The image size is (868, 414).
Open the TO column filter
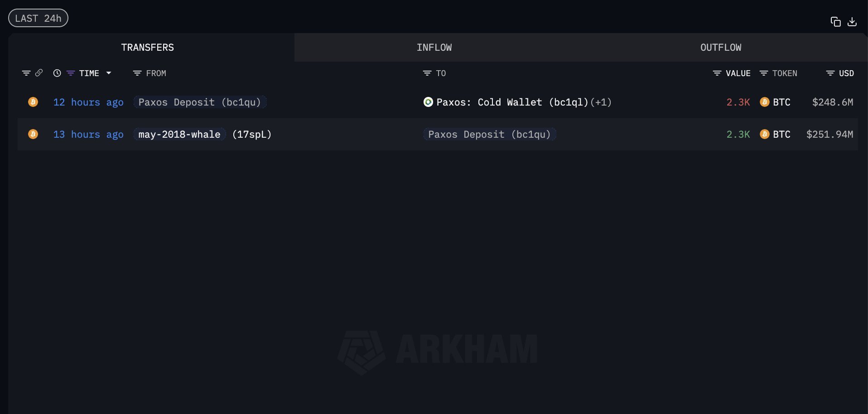click(x=427, y=73)
